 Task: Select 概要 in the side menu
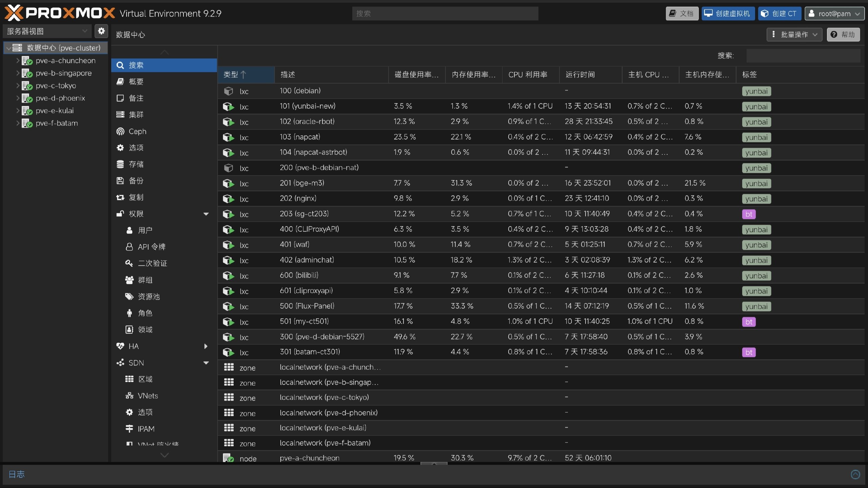[x=164, y=82]
